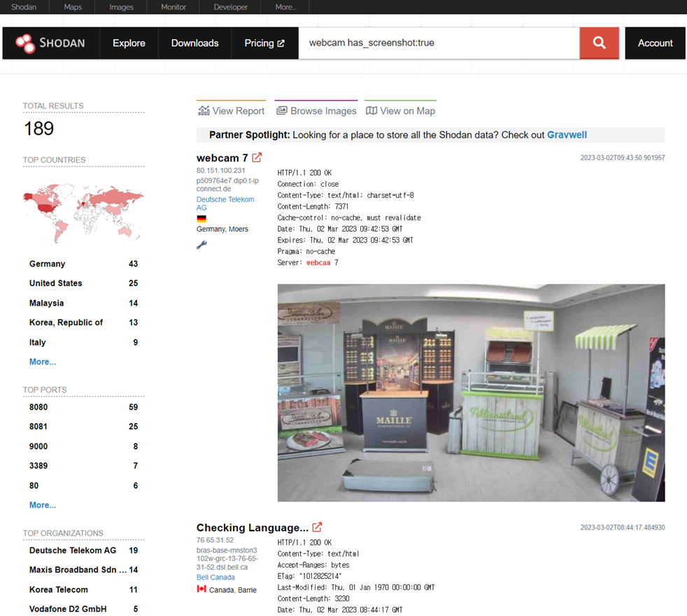Viewport: 687px width, 616px height.
Task: Open the Account menu
Action: [x=655, y=43]
